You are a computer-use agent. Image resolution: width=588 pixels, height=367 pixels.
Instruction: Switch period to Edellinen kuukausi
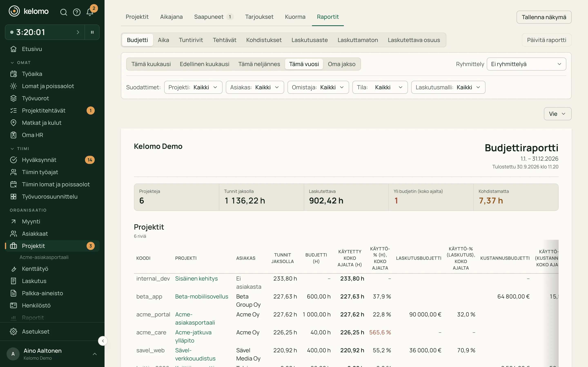[x=204, y=64]
